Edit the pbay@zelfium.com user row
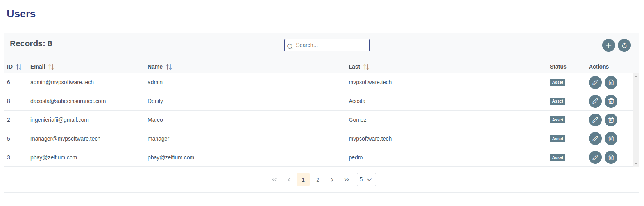This screenshot has width=644, height=206. [595, 157]
